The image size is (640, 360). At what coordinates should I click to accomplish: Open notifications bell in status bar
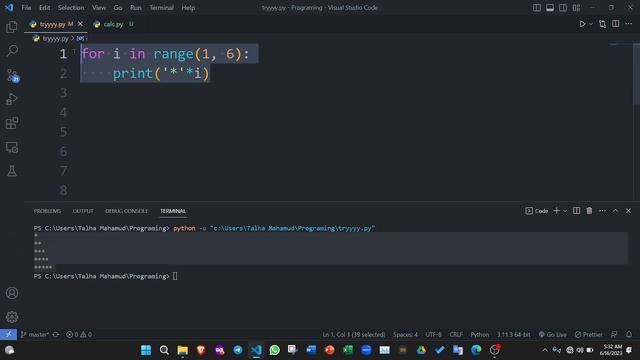629,334
